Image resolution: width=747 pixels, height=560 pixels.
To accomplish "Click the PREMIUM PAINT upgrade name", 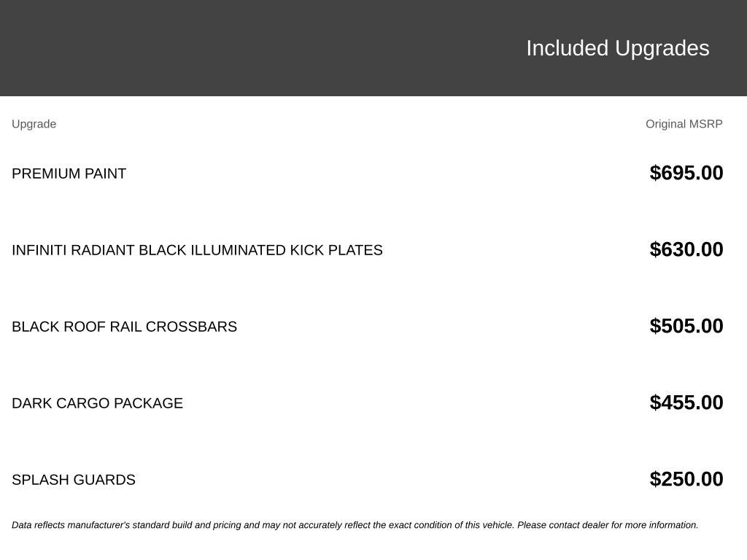I will click(x=69, y=174).
